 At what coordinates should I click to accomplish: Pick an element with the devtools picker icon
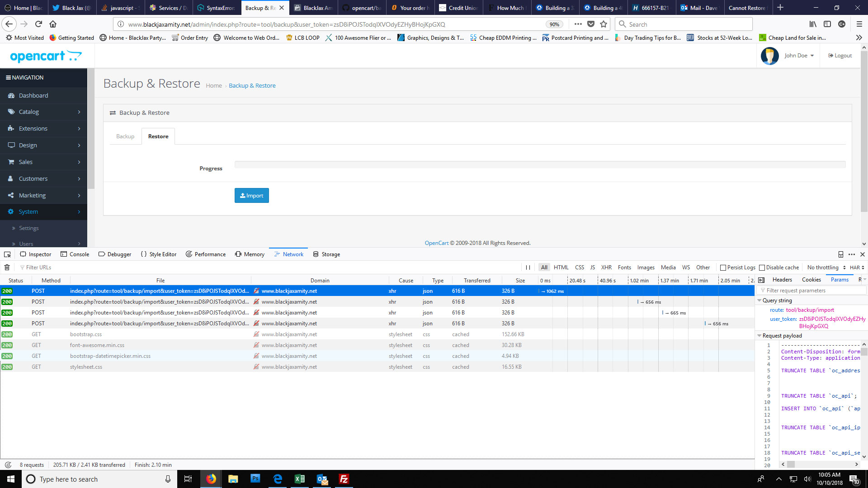(x=7, y=254)
